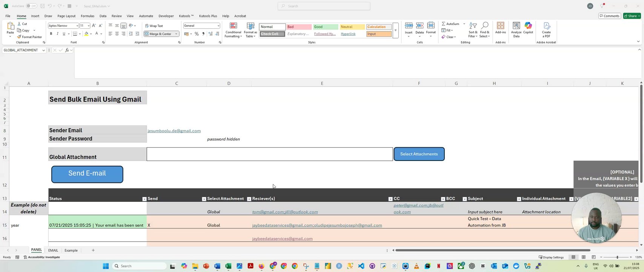Center text horizontally with the Center align icon
644x272 pixels.
click(x=117, y=34)
